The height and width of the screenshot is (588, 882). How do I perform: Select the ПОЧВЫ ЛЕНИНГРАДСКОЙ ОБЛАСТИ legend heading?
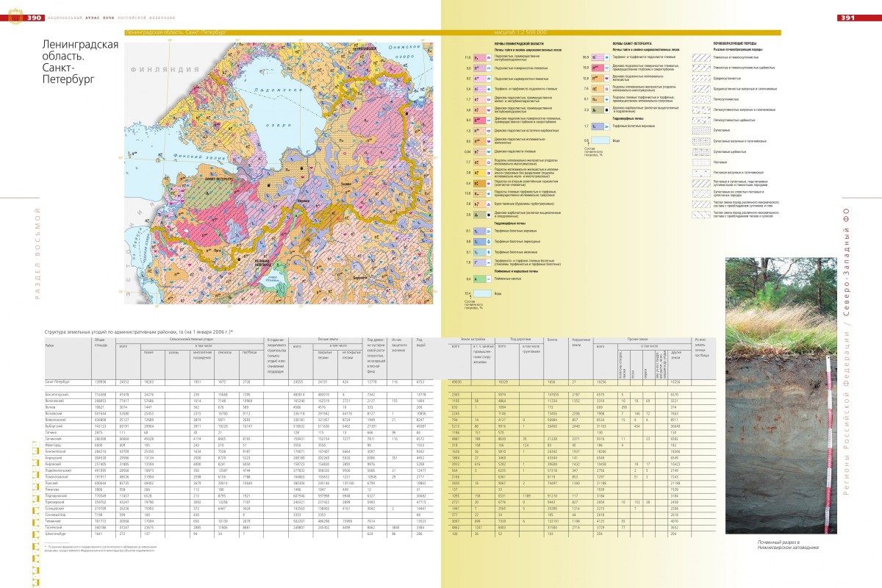pyautogui.click(x=518, y=44)
